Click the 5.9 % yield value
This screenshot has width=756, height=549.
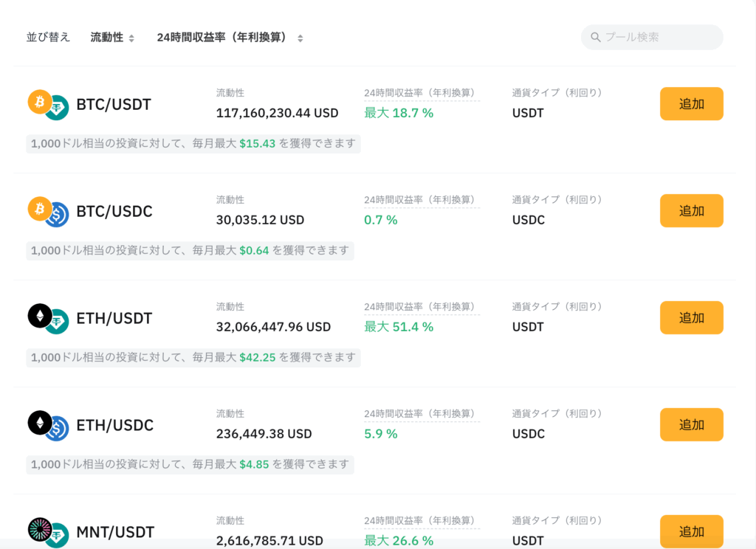click(x=381, y=435)
